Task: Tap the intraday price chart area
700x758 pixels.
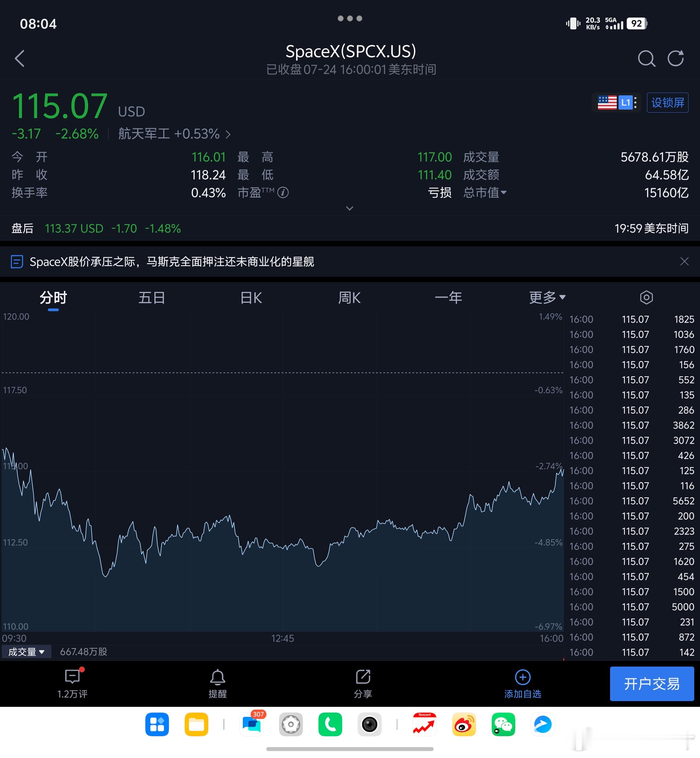Action: point(282,471)
